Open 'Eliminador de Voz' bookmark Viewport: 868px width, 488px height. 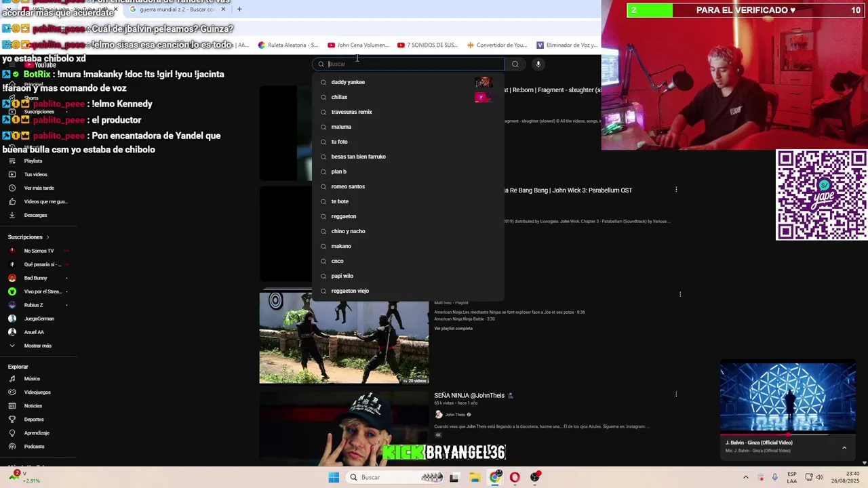click(567, 45)
